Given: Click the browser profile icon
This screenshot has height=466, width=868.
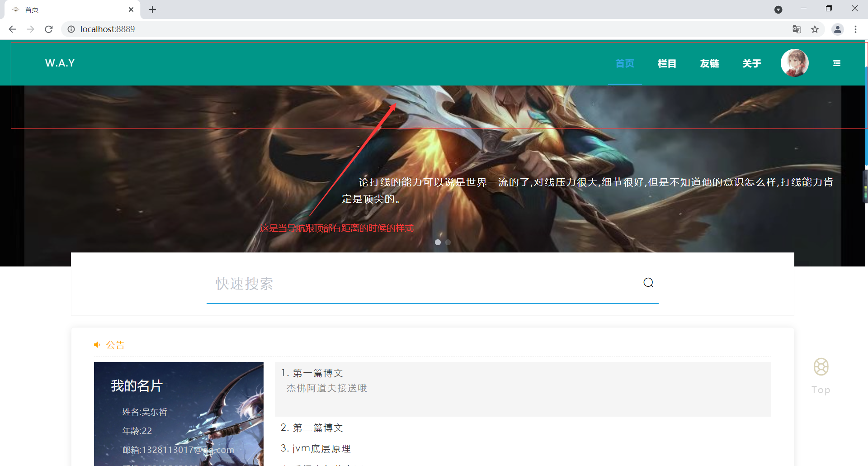Looking at the screenshot, I should 838,29.
